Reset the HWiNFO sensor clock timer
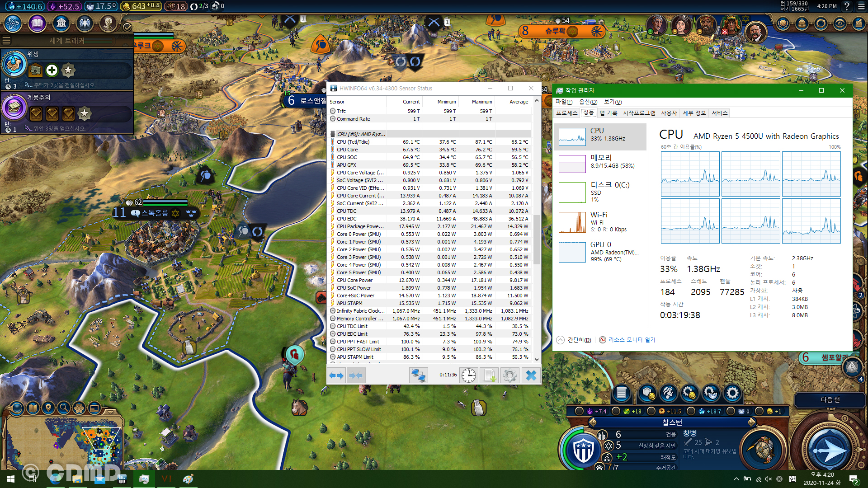Viewport: 868px width, 488px height. click(x=469, y=375)
